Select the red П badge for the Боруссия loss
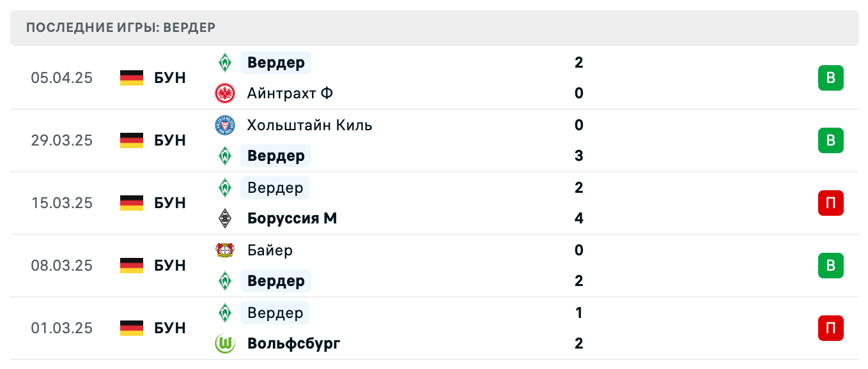This screenshot has width=868, height=369. click(x=830, y=203)
